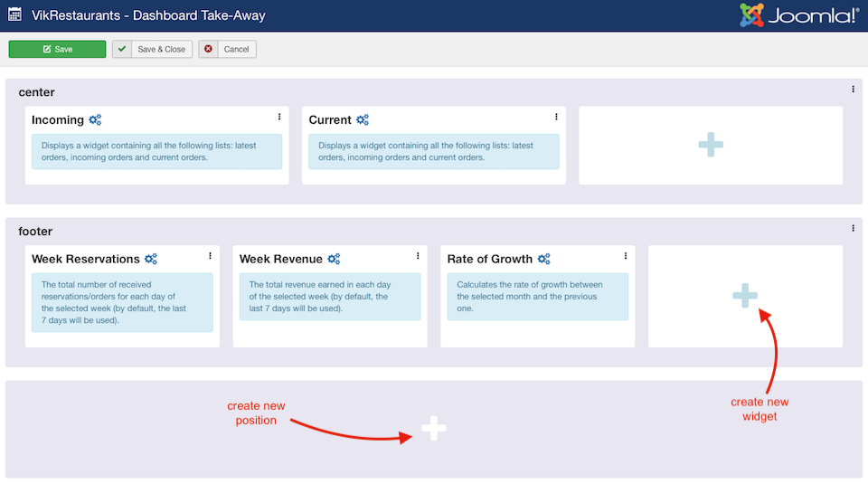868x484 pixels.
Task: Open Week Revenue three-dot menu
Action: [418, 256]
